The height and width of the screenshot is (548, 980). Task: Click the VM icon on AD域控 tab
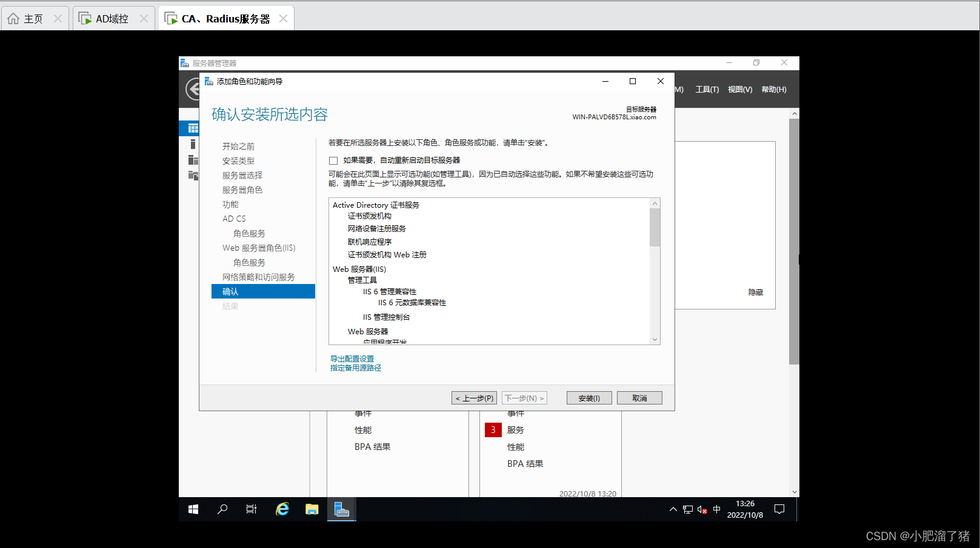85,19
